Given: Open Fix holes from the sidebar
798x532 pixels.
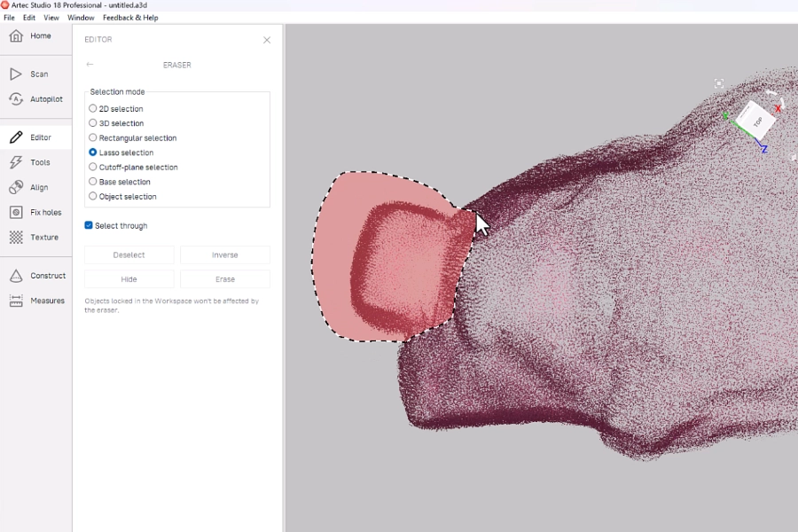Looking at the screenshot, I should [x=16, y=213].
